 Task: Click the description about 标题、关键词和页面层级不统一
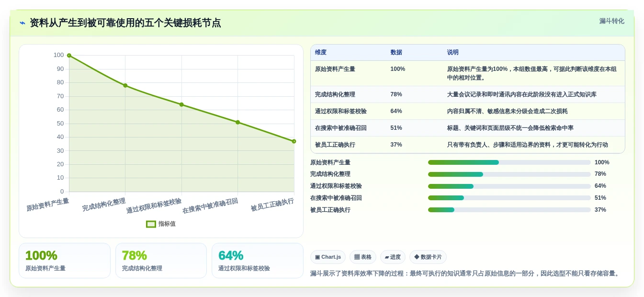tap(510, 128)
